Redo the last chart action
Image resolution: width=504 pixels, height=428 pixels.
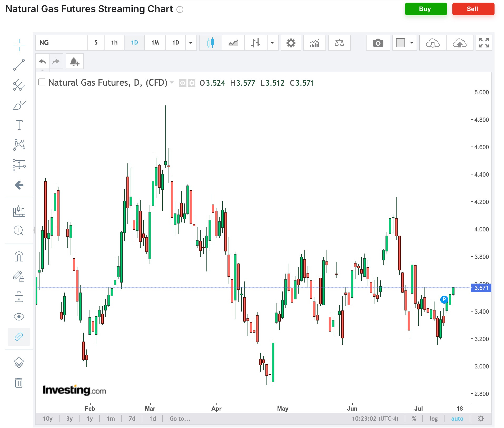tap(56, 61)
